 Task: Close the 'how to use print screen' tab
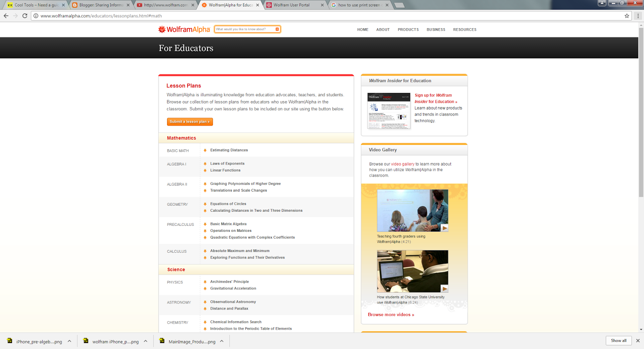pos(387,5)
